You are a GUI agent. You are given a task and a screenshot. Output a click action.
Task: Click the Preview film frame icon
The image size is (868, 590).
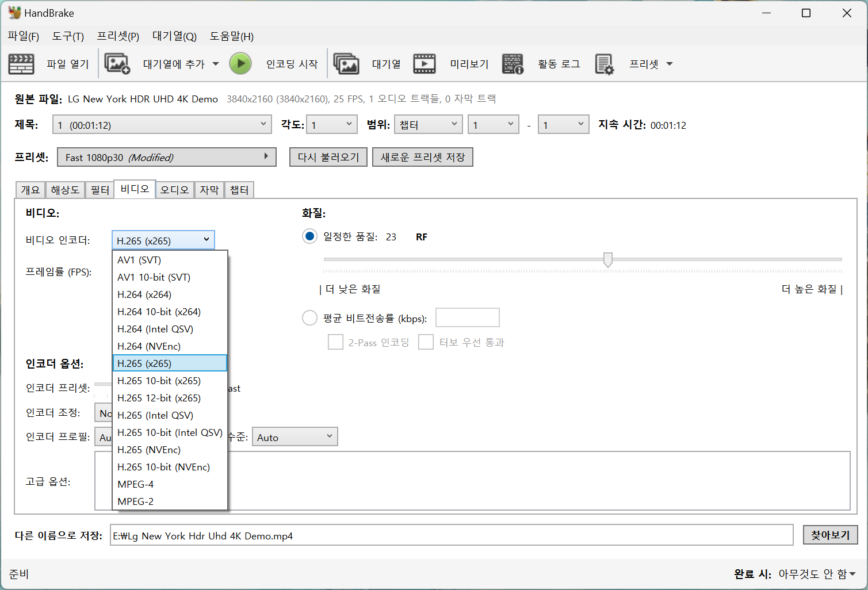pos(425,64)
